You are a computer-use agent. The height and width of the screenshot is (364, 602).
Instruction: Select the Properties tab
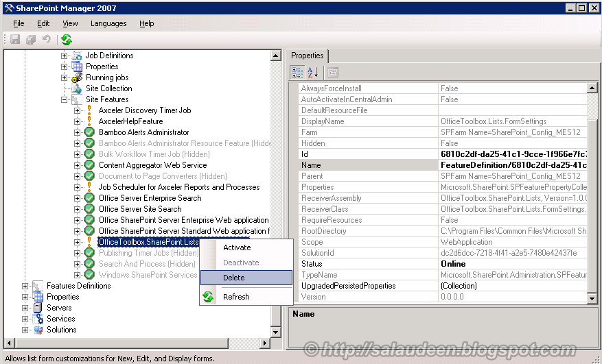[307, 56]
